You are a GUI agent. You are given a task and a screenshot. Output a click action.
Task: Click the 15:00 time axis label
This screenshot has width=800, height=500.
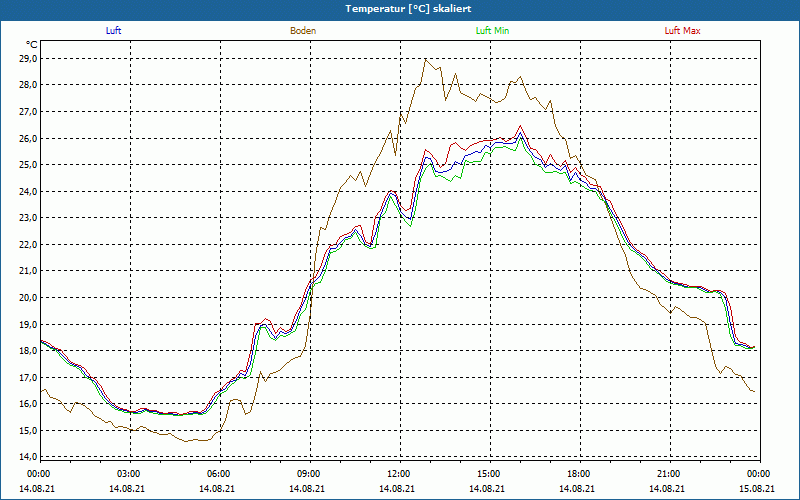coord(489,474)
